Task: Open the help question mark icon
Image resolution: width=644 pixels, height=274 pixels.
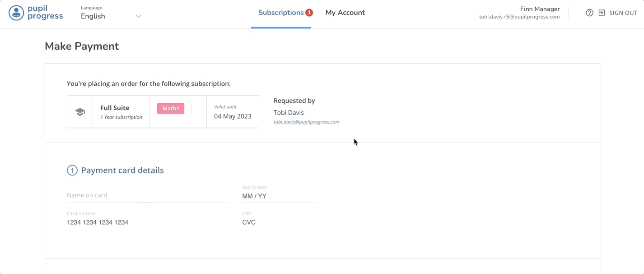Action: (589, 13)
